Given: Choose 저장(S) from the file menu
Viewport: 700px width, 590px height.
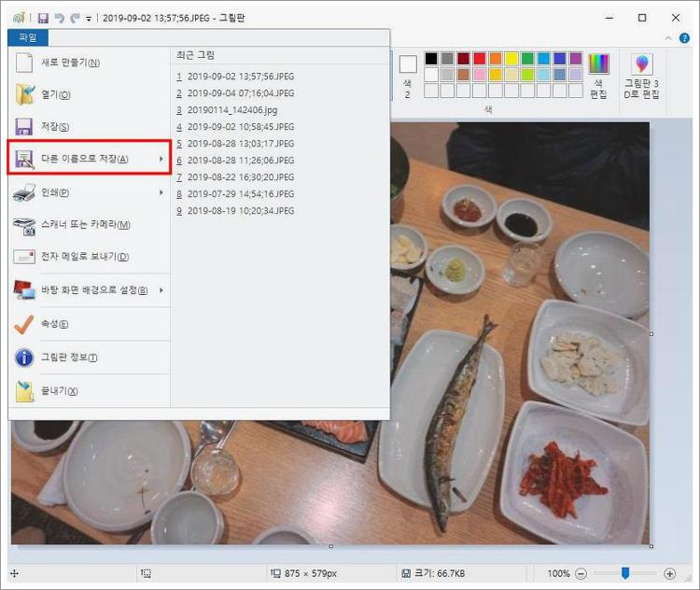Looking at the screenshot, I should tap(90, 127).
